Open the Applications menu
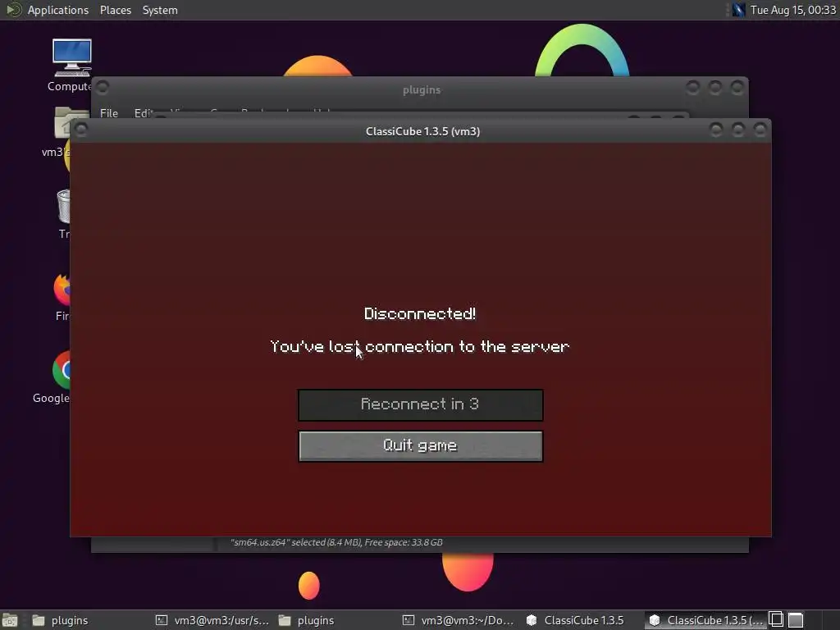Screen dimensions: 840x630 tap(58, 10)
